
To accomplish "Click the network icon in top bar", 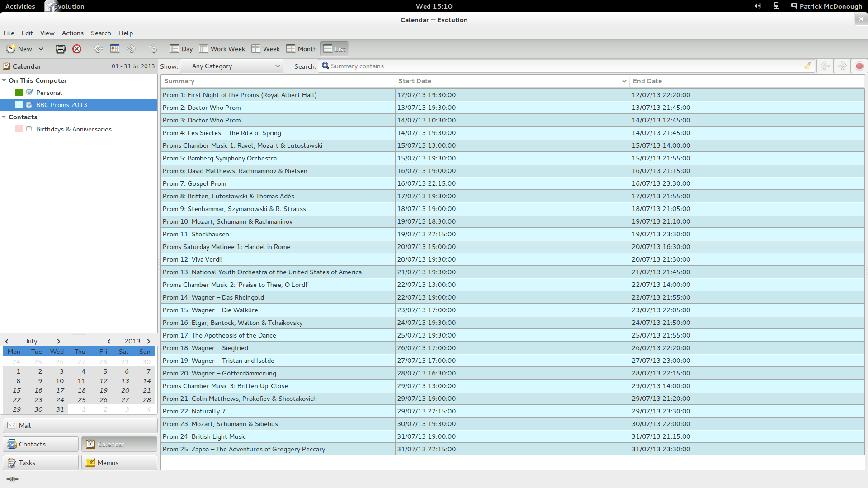I will 776,6.
